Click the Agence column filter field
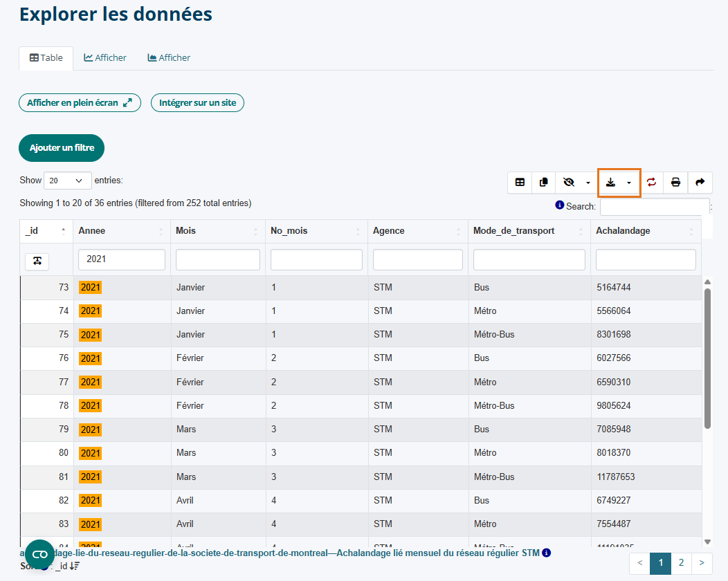728x581 pixels. (x=418, y=259)
